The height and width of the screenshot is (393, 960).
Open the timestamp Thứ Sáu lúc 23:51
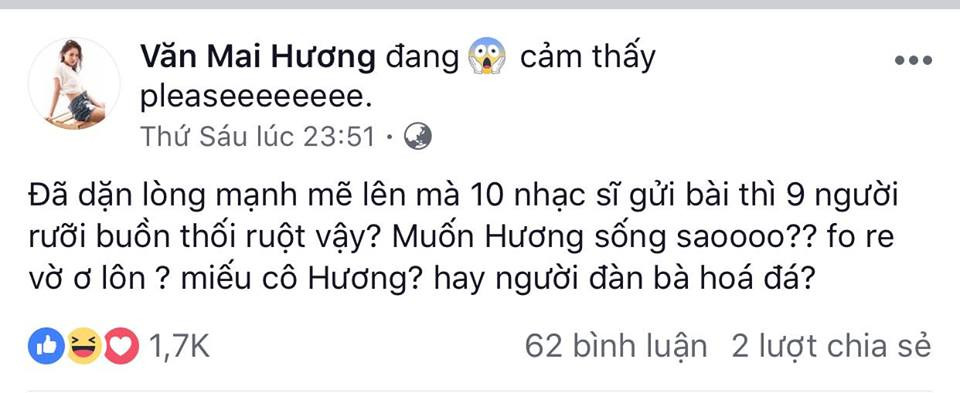coord(257,137)
